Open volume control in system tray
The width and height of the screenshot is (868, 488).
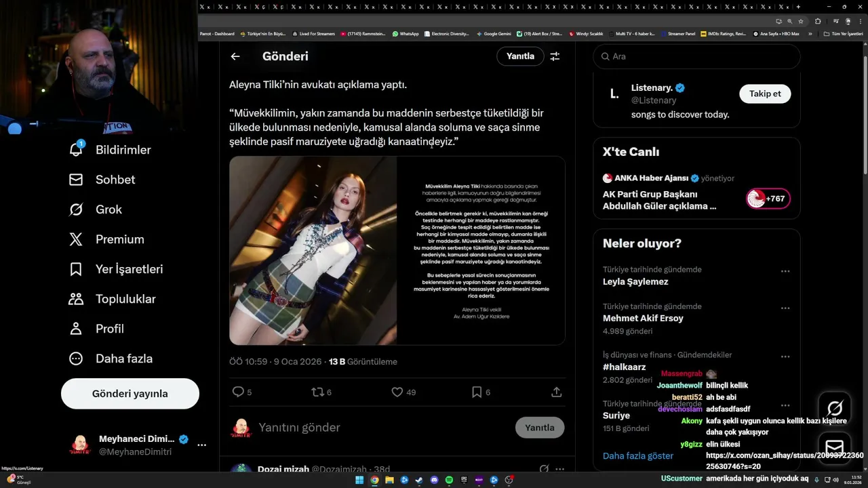835,480
